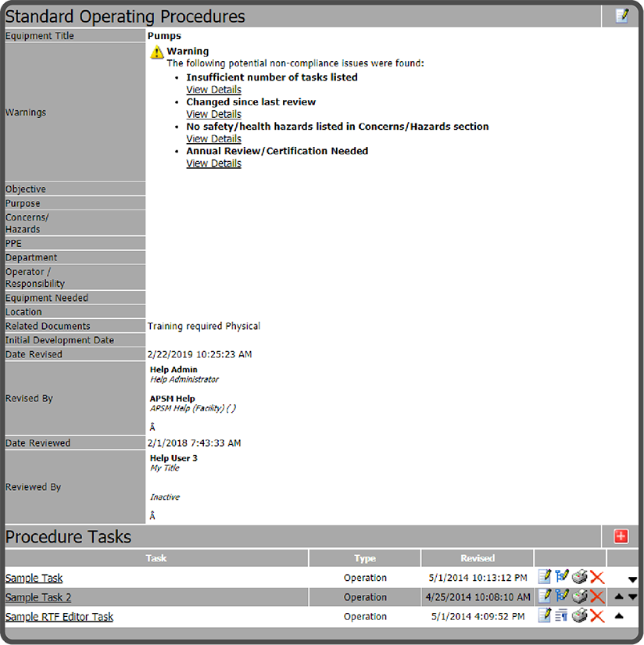The image size is (644, 645).
Task: Move Sample RTF Editor Task up
Action: [620, 615]
